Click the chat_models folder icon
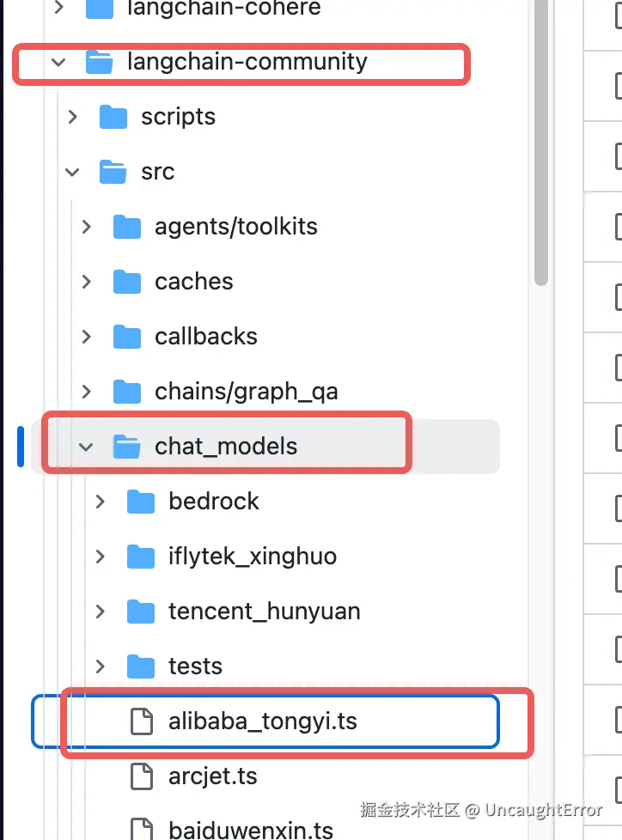 127,447
